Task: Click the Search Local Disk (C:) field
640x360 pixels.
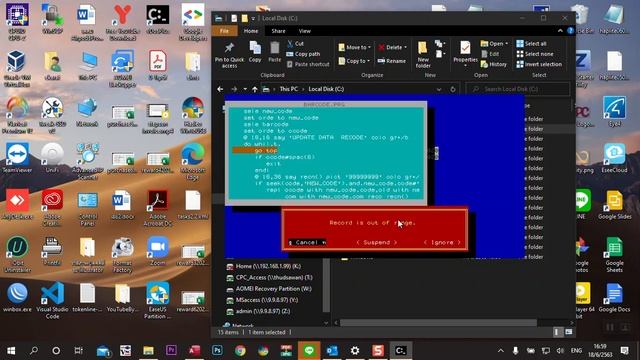Action: (518, 89)
